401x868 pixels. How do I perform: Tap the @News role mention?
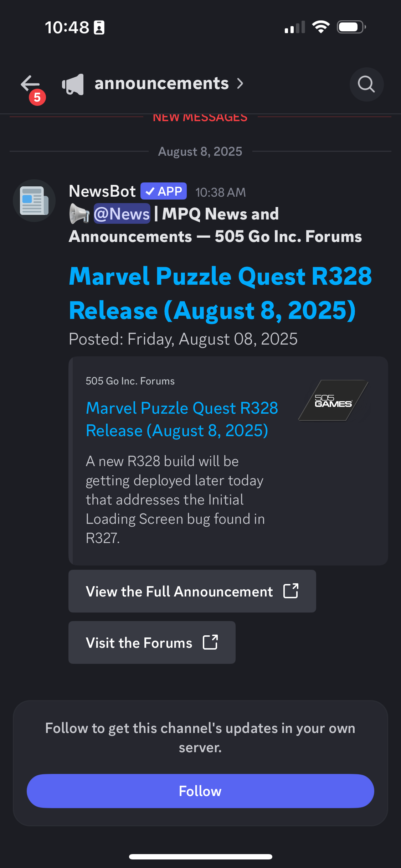pyautogui.click(x=122, y=214)
